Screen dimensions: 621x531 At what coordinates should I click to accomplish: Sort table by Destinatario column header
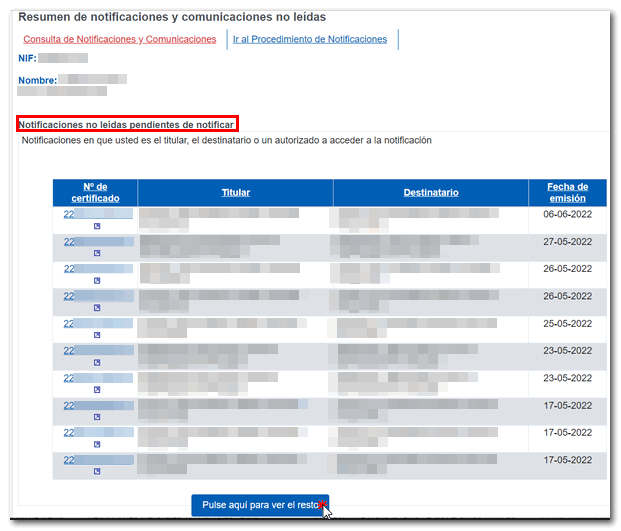click(x=431, y=192)
